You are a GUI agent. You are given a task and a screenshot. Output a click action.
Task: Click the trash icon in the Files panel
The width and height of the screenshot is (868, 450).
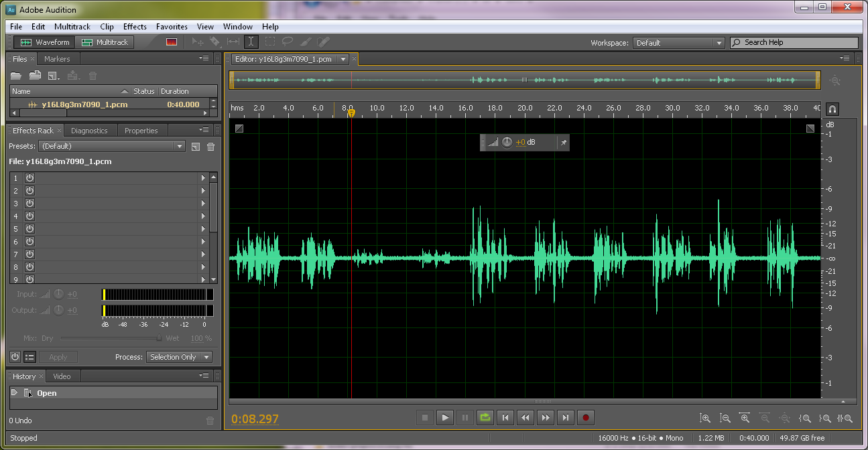click(92, 76)
